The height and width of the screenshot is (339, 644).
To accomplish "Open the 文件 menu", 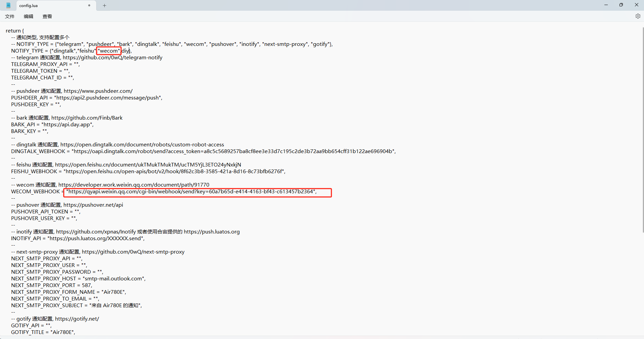I will tap(10, 16).
